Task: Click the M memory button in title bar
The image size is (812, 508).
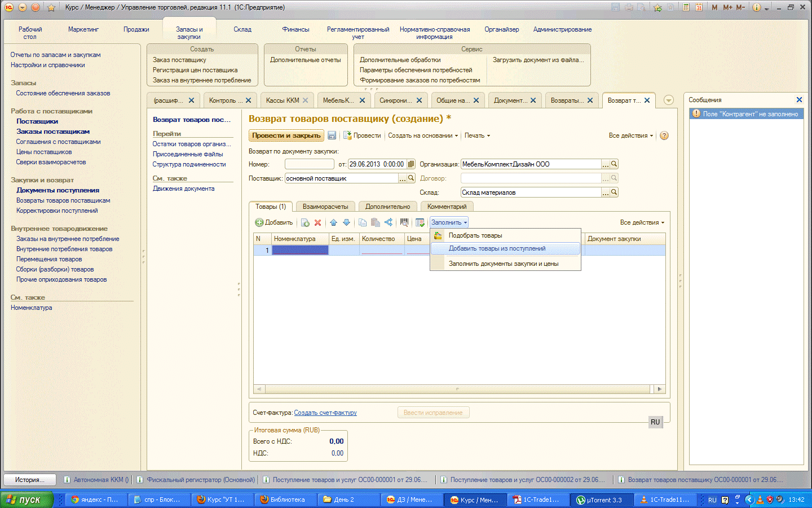Action: coord(715,7)
